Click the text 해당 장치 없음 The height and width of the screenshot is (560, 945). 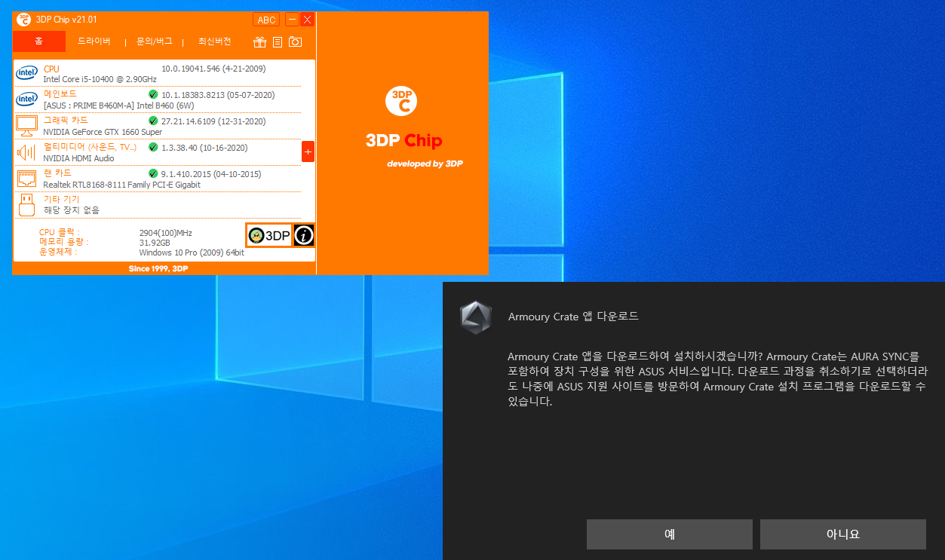(x=71, y=210)
